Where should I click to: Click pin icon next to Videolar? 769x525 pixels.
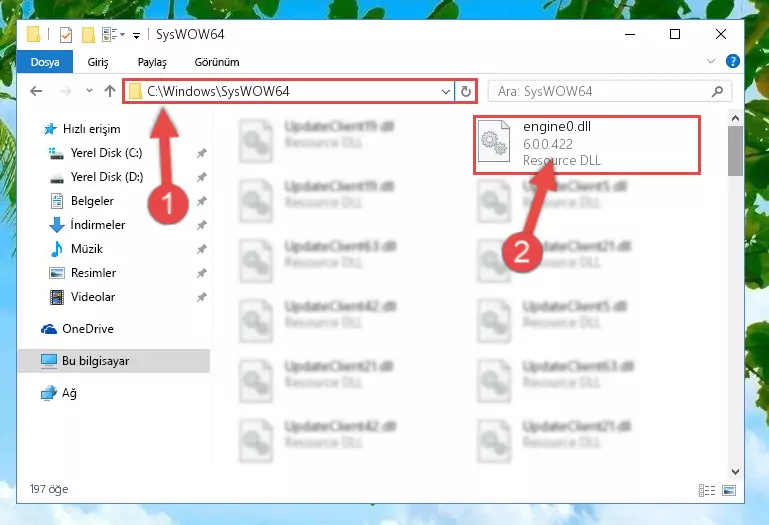[201, 297]
